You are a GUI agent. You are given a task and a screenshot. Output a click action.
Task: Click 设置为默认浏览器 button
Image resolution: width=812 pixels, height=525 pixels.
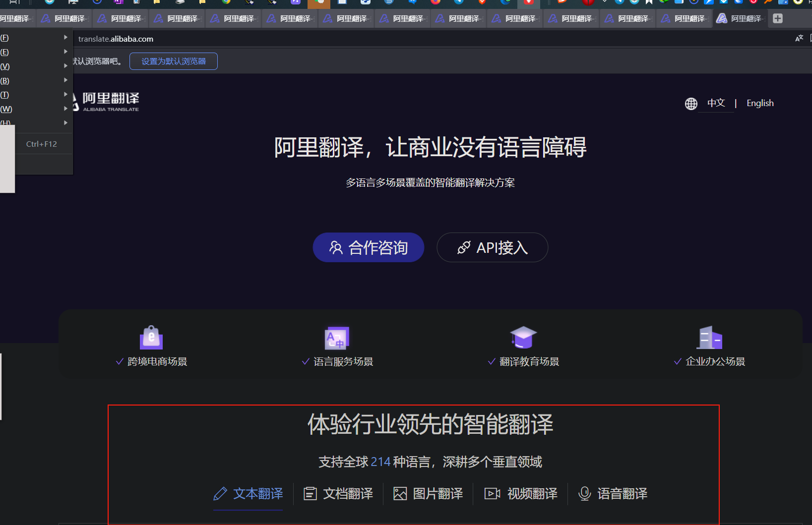click(174, 61)
